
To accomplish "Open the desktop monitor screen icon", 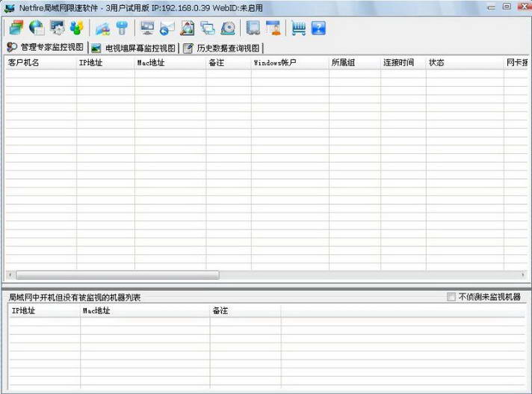I will point(147,28).
